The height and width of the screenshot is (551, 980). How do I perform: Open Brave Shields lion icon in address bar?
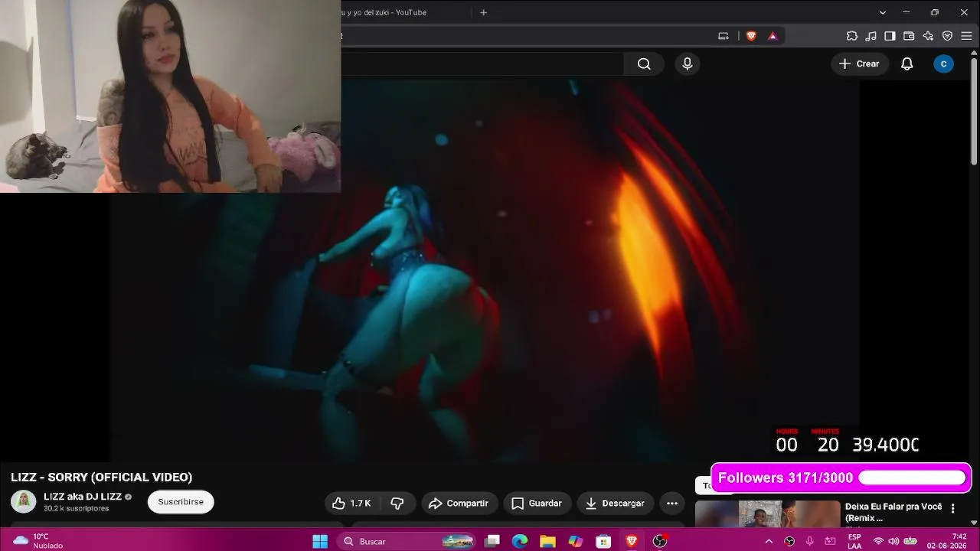coord(751,36)
